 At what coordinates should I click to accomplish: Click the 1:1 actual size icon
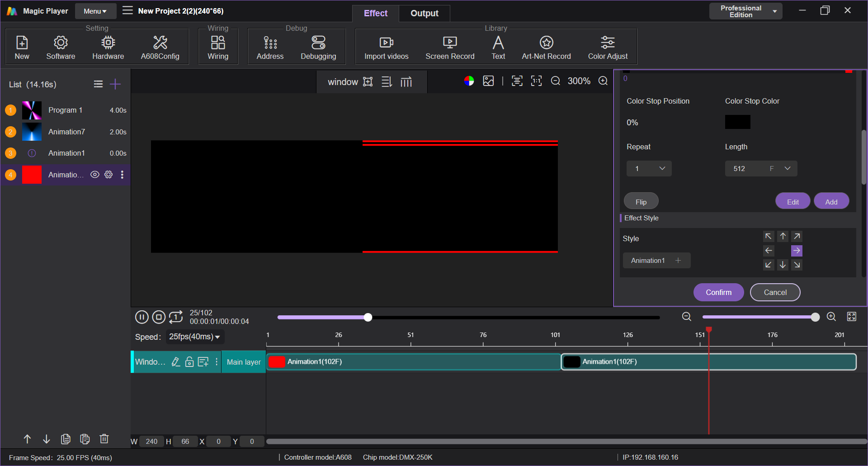point(536,81)
